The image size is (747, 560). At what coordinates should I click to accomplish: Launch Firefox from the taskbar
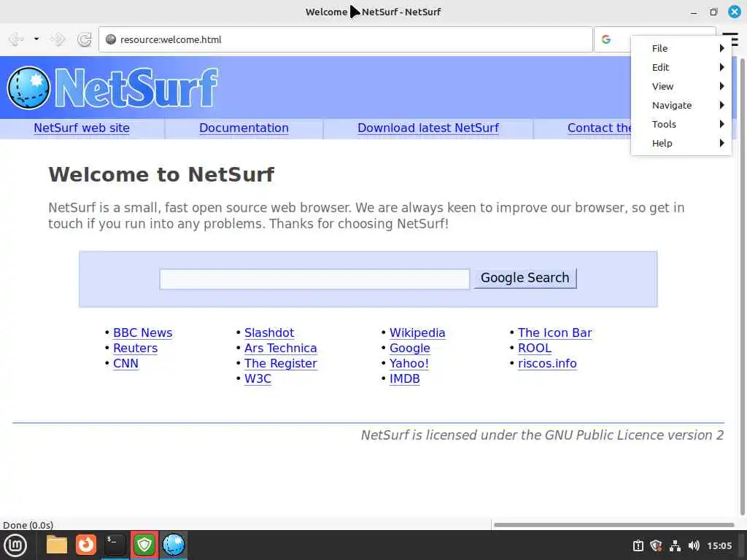tap(86, 545)
